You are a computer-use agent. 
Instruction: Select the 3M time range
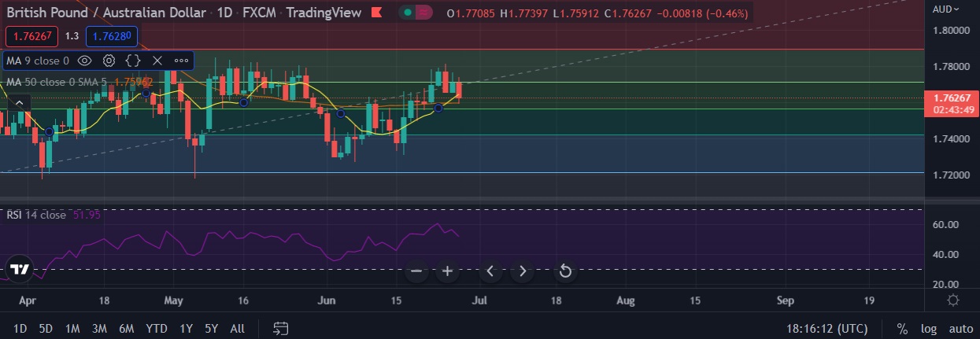99,328
